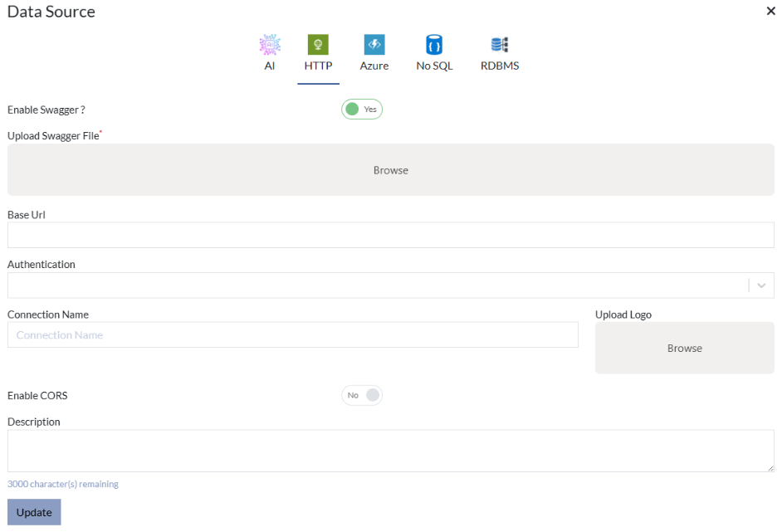Open the RDBMS data source icon
This screenshot has width=782, height=532.
(499, 45)
